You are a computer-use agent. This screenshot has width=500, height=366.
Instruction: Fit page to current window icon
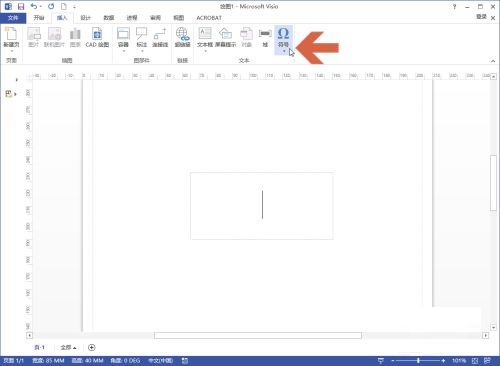475,360
